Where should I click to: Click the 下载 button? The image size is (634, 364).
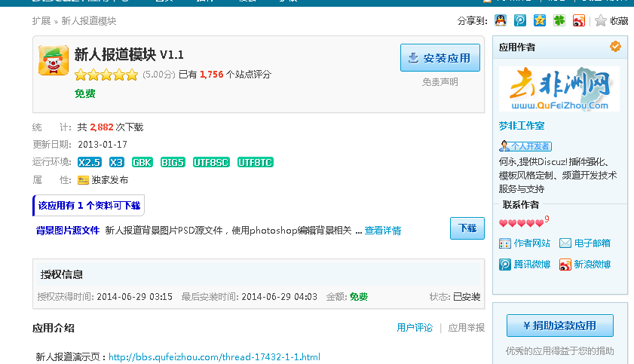click(x=467, y=228)
